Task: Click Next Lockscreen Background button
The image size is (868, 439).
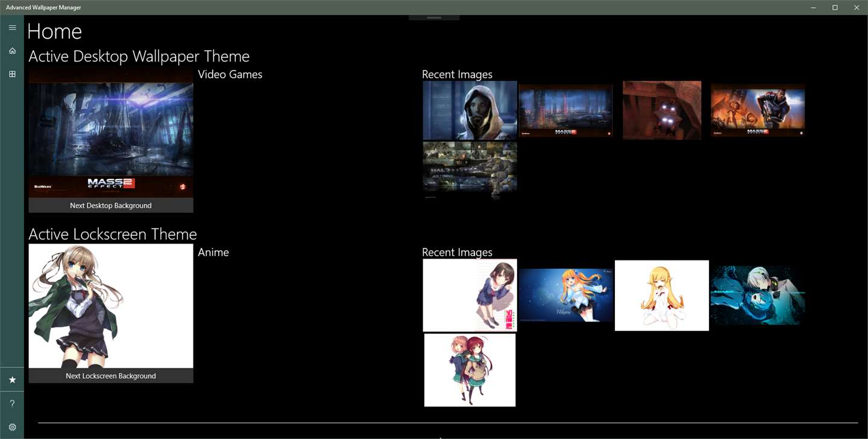Action: coord(111,376)
